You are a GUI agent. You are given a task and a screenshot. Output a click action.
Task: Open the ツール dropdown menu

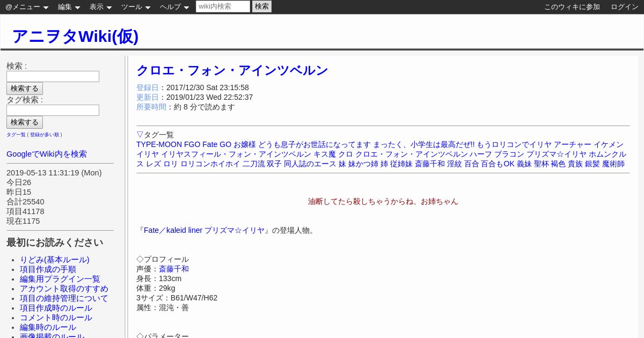pyautogui.click(x=136, y=7)
